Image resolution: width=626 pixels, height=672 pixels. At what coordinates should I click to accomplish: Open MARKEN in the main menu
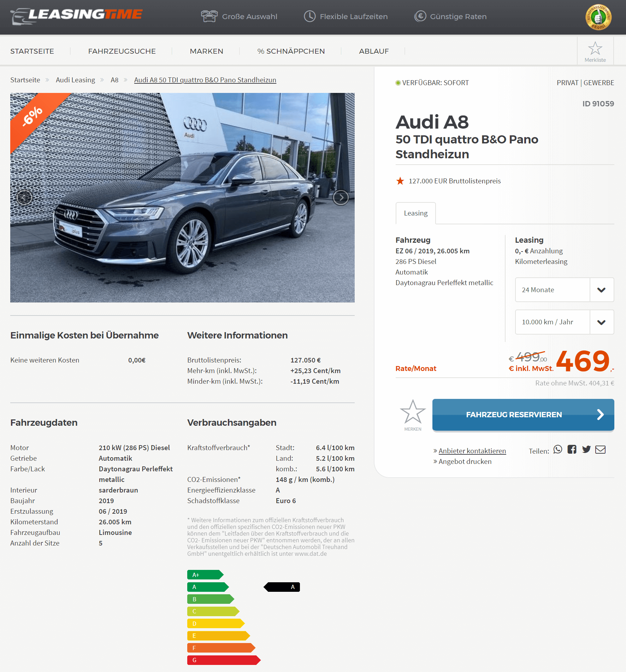pos(207,51)
